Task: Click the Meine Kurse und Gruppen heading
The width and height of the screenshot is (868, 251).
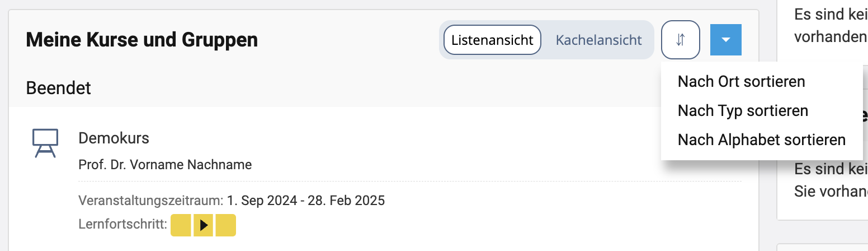Action: [141, 40]
